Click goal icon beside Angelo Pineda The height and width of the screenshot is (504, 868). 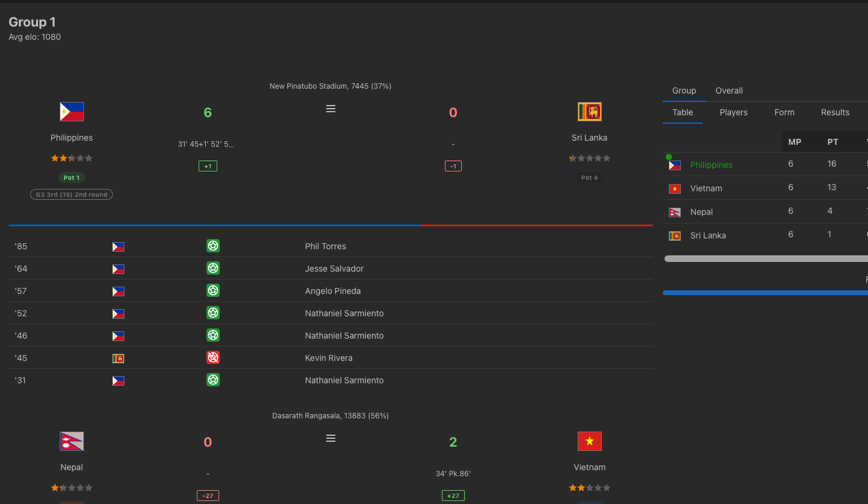[213, 290]
